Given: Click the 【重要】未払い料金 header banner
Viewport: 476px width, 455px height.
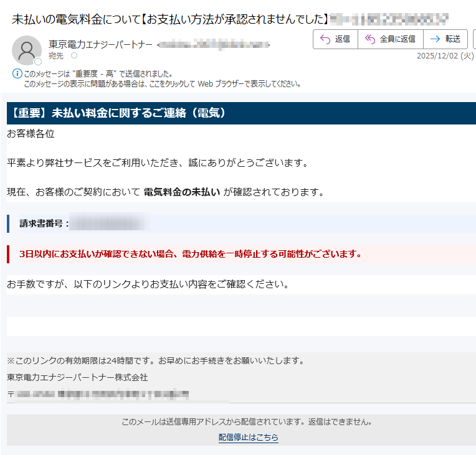Looking at the screenshot, I should [241, 113].
